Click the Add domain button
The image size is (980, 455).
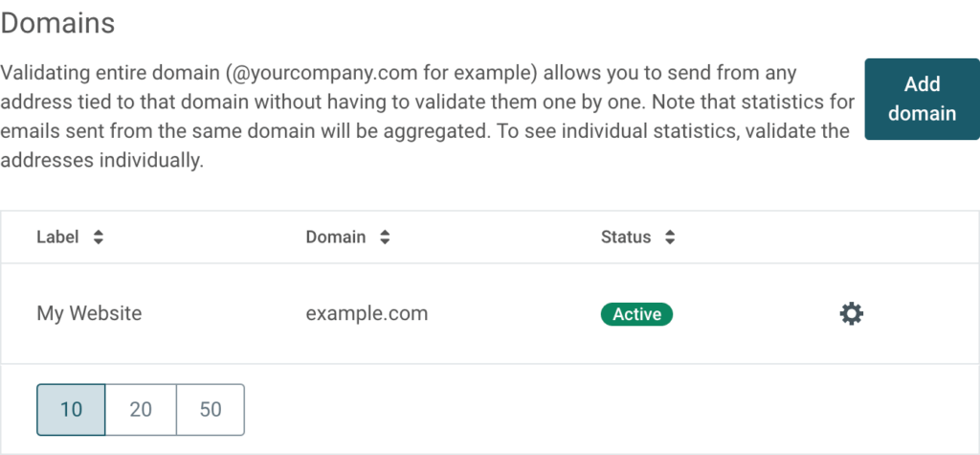[x=922, y=99]
